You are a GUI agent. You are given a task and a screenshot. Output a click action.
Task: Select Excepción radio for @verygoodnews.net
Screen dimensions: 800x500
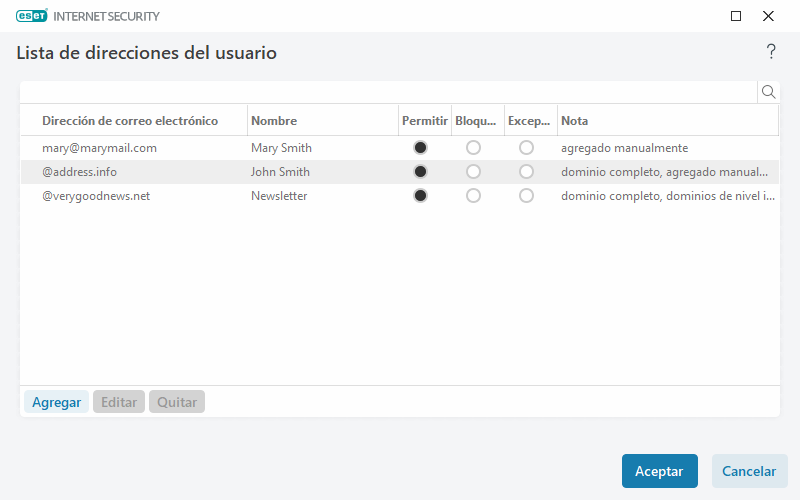pyautogui.click(x=526, y=196)
